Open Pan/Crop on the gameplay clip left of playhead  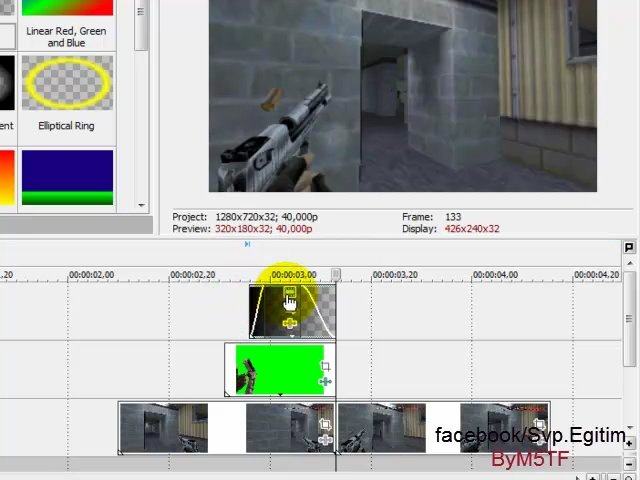(x=325, y=424)
